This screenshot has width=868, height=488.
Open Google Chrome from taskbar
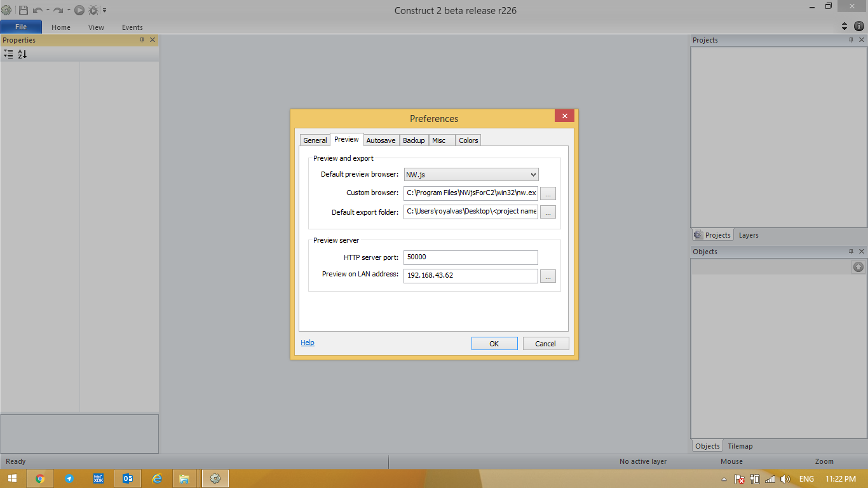[x=40, y=478]
